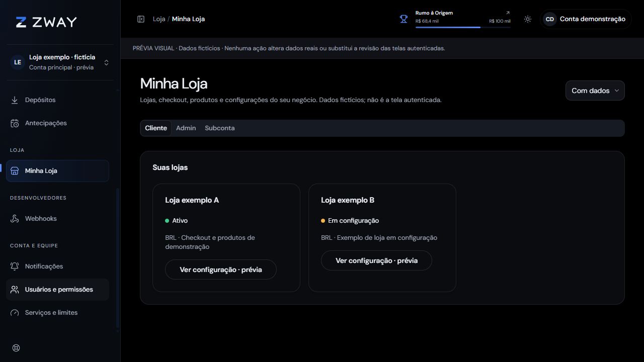The height and width of the screenshot is (362, 644).
Task: Expand the Loja exemplo account switcher
Action: click(x=60, y=62)
